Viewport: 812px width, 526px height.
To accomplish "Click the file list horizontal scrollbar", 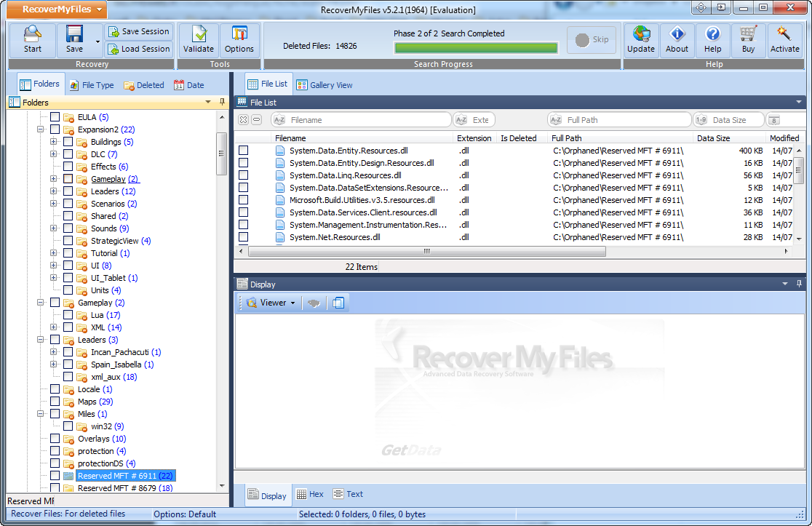I will (426, 251).
